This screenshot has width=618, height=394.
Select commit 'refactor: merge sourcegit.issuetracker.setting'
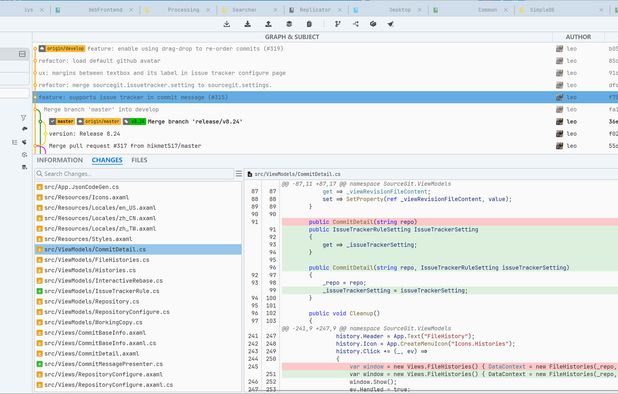click(x=155, y=85)
